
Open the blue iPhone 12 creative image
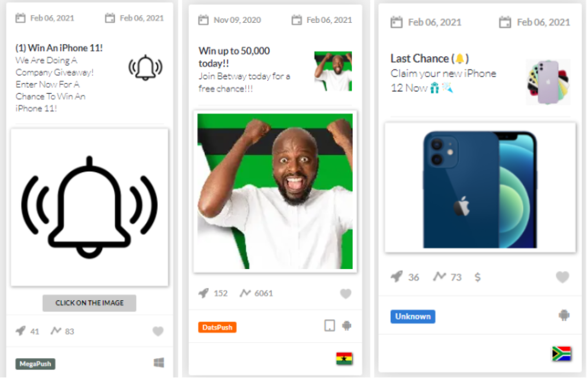click(x=480, y=187)
